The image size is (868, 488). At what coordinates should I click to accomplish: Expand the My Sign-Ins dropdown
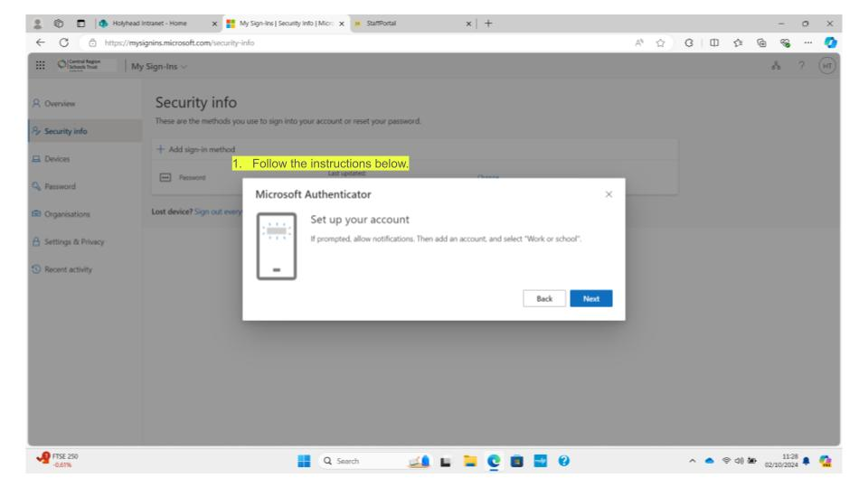tap(159, 66)
